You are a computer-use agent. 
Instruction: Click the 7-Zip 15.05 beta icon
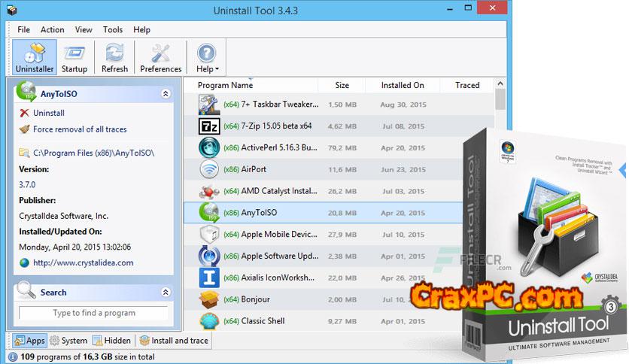point(209,126)
